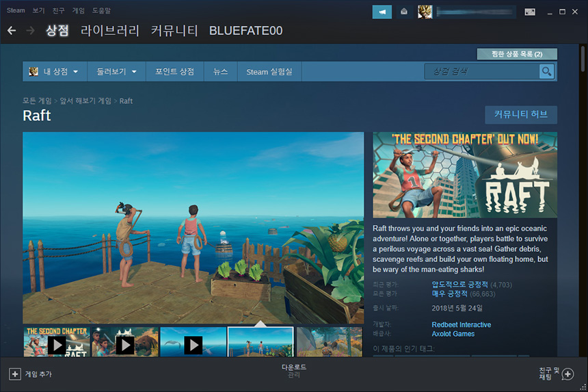This screenshot has height=392, width=588.
Task: Open the 보기 menu
Action: coord(38,10)
